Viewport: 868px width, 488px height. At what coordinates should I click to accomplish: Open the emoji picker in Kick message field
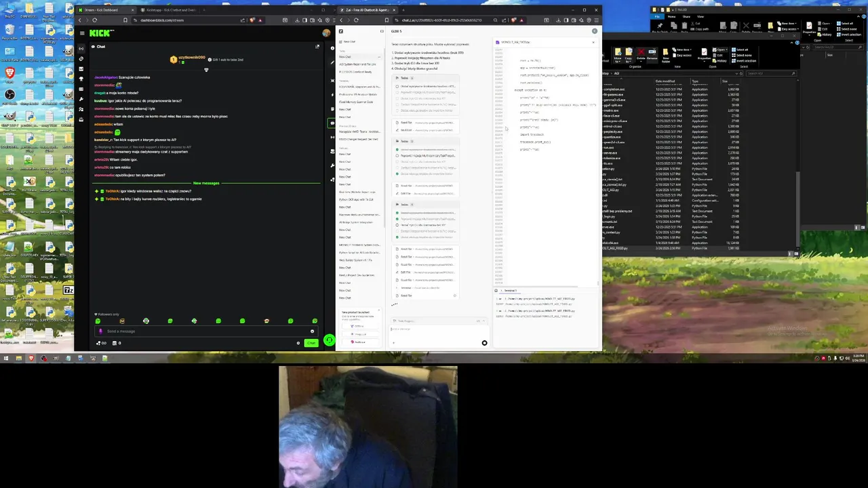[312, 331]
